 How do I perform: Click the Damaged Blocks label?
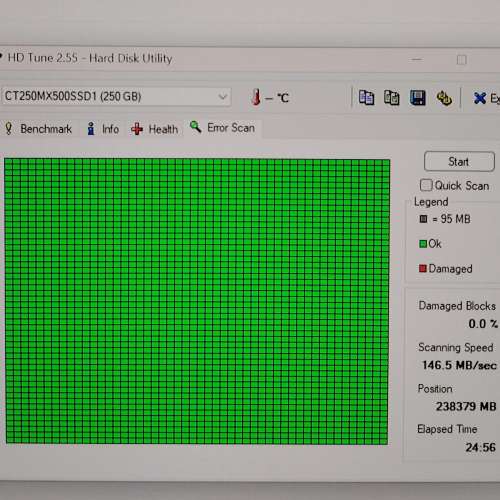pyautogui.click(x=457, y=306)
